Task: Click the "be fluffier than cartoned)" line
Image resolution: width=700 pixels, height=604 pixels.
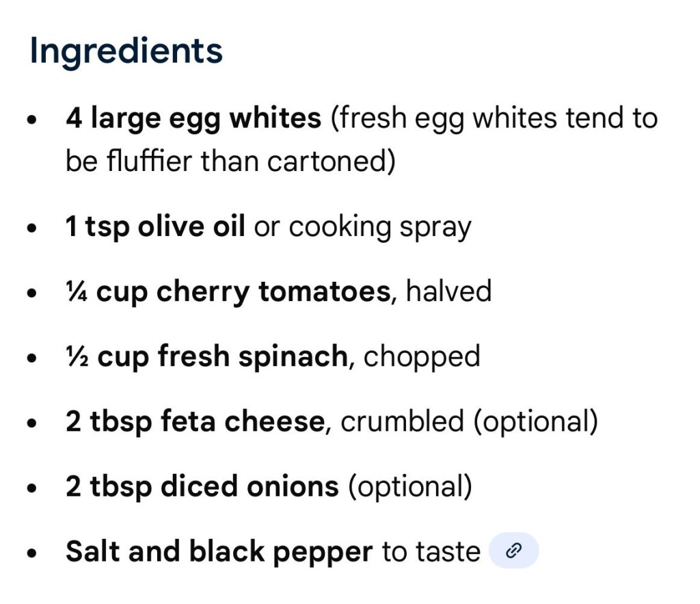Action: pos(230,161)
